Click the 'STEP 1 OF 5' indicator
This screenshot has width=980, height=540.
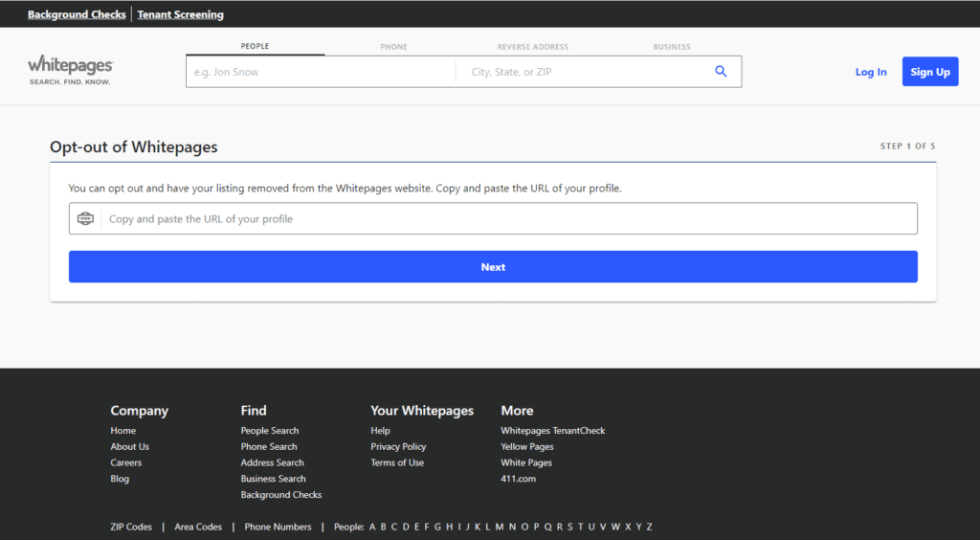[x=907, y=146]
